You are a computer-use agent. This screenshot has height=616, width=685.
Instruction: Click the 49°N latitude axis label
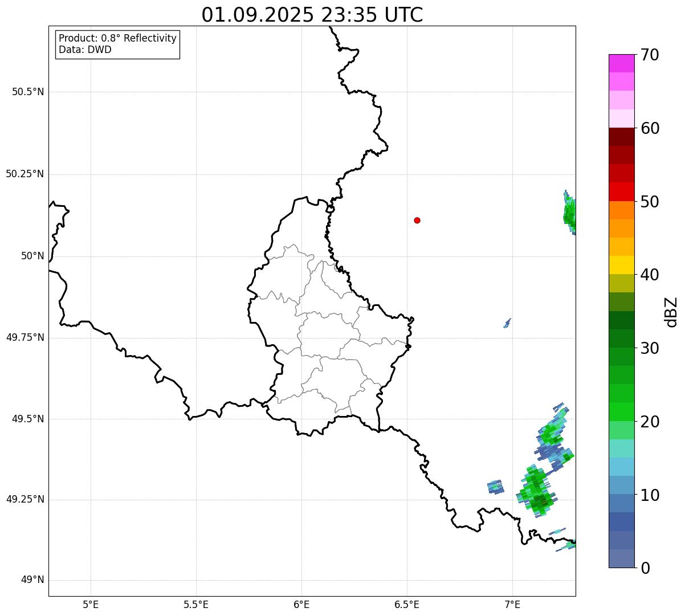pyautogui.click(x=32, y=580)
